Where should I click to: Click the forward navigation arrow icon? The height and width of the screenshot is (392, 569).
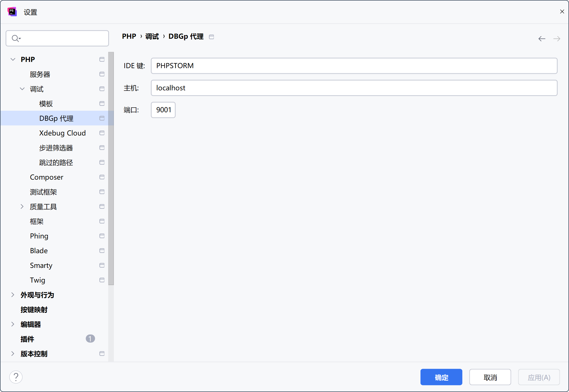[x=557, y=39]
